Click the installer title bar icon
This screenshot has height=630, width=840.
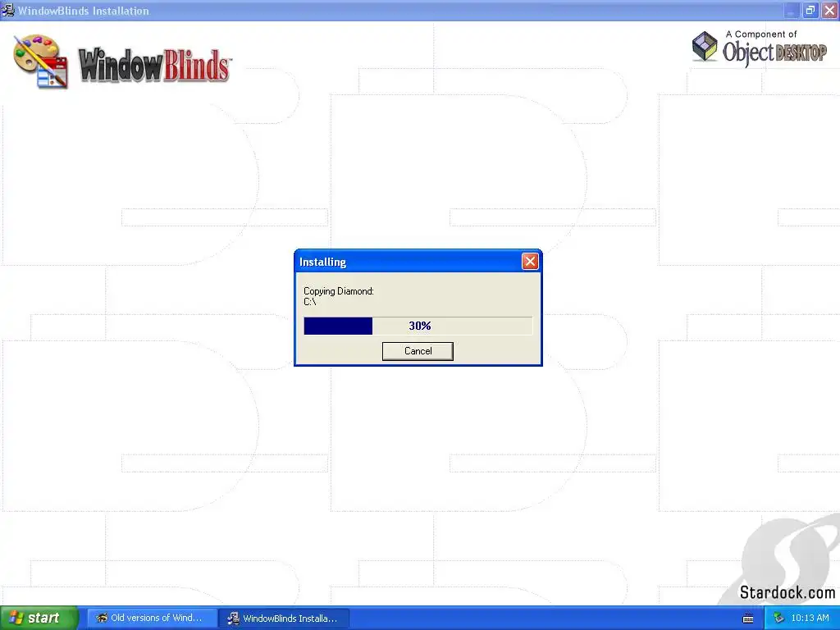click(7, 10)
